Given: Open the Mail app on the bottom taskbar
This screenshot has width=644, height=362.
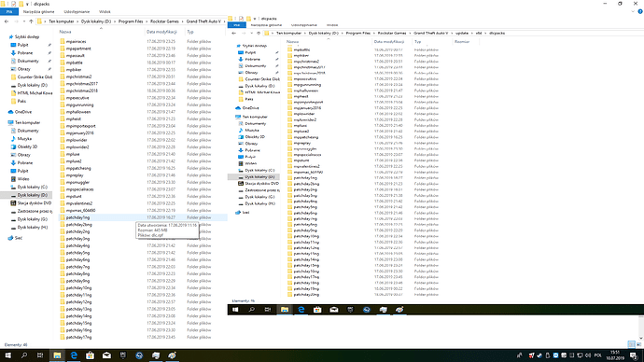Looking at the screenshot, I should click(x=106, y=355).
